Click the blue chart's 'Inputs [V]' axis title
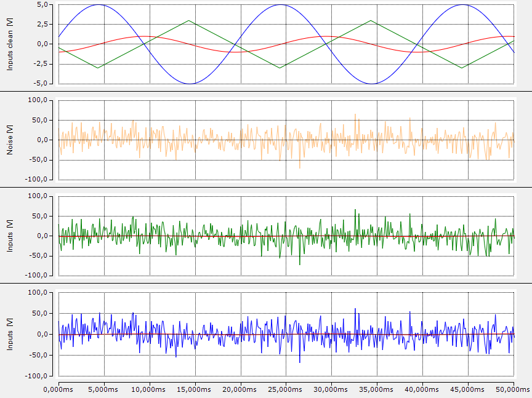The image size is (532, 398). [10, 334]
